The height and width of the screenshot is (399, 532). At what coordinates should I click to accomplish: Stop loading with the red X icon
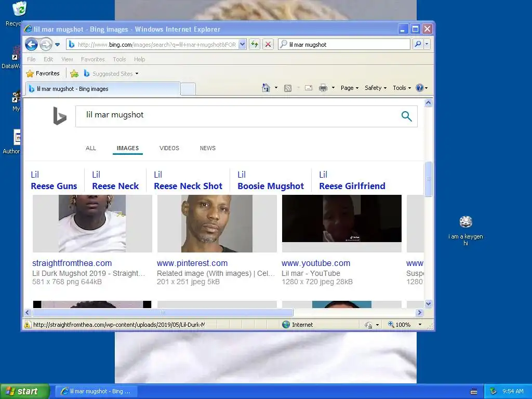click(268, 44)
